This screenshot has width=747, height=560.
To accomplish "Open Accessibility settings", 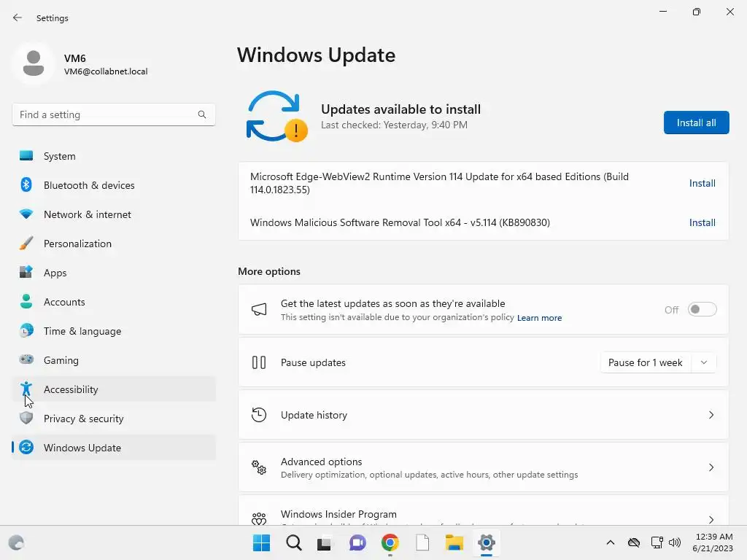I will coord(114,389).
